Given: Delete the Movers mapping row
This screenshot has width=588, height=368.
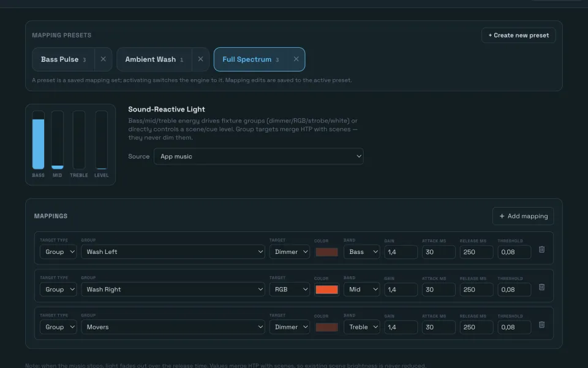Looking at the screenshot, I should click(541, 325).
